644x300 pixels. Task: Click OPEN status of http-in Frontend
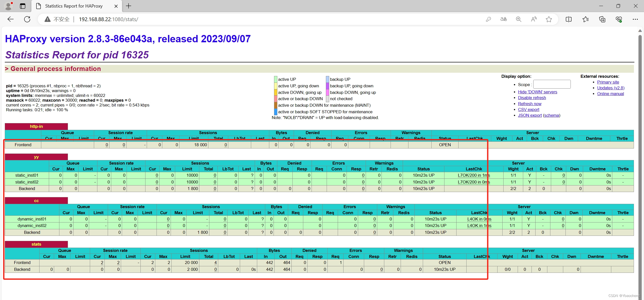click(445, 145)
